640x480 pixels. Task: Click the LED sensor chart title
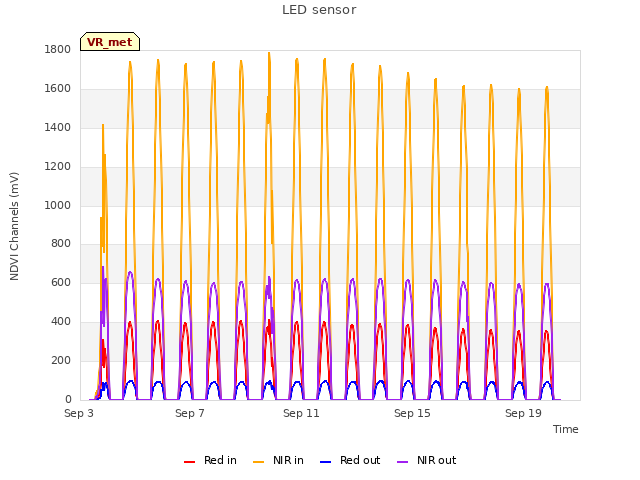point(319,10)
